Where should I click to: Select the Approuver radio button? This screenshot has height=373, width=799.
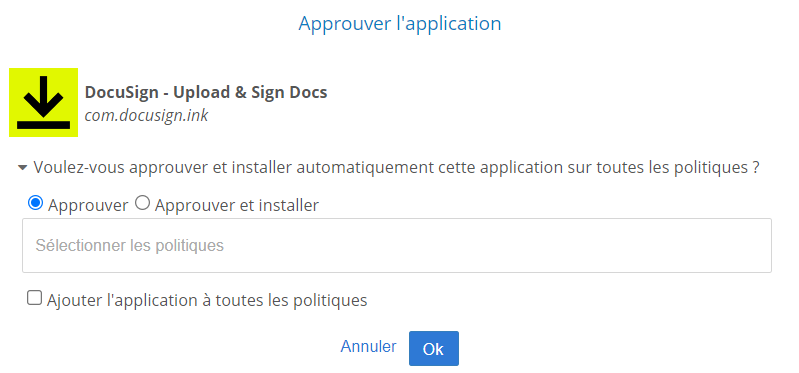35,204
